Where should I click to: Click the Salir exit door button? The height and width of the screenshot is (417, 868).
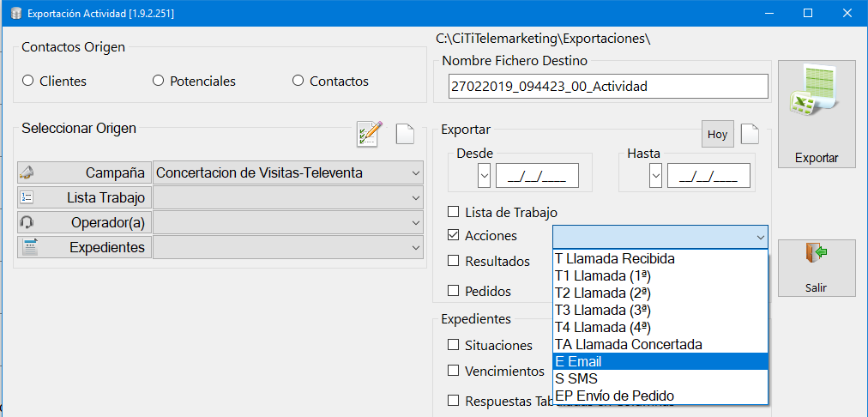coord(817,268)
